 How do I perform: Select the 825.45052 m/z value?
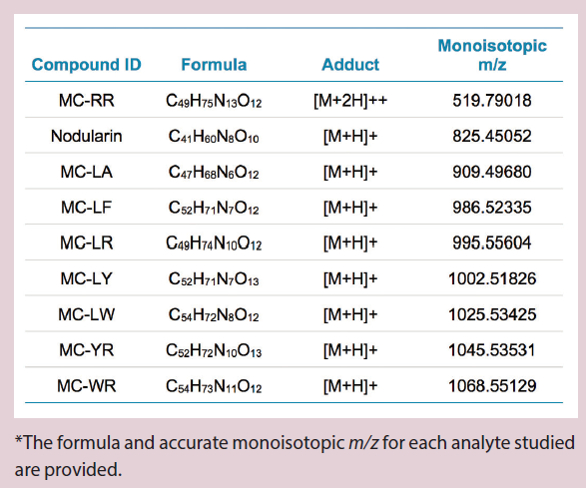click(x=492, y=136)
